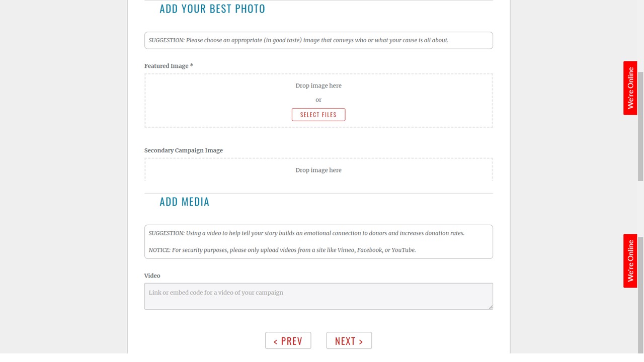Screen dimensions: 644x362
Task: Go back using the PREV button
Action: (x=288, y=341)
